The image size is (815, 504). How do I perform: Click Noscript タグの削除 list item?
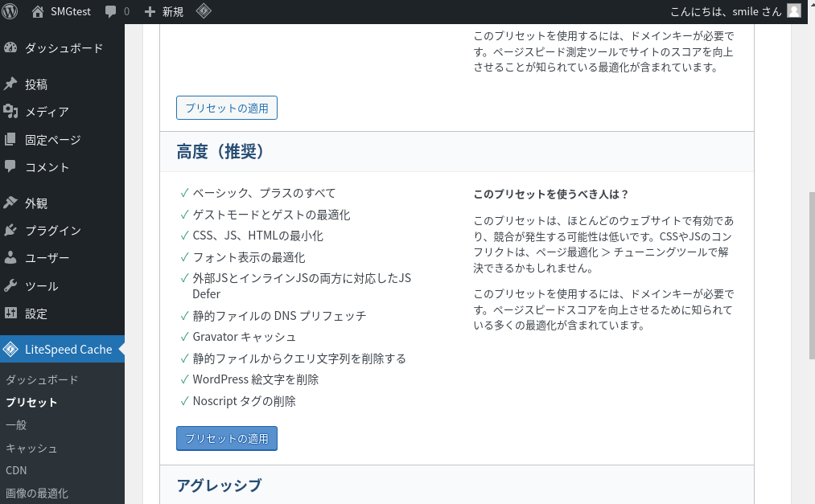(x=244, y=401)
